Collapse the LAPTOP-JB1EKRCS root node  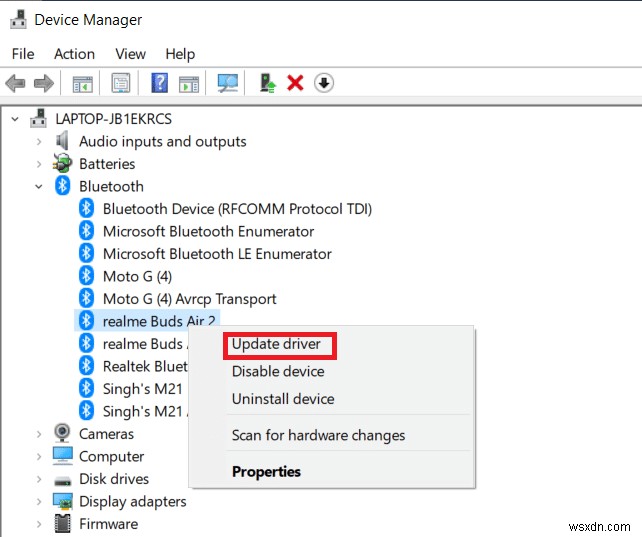(x=15, y=119)
